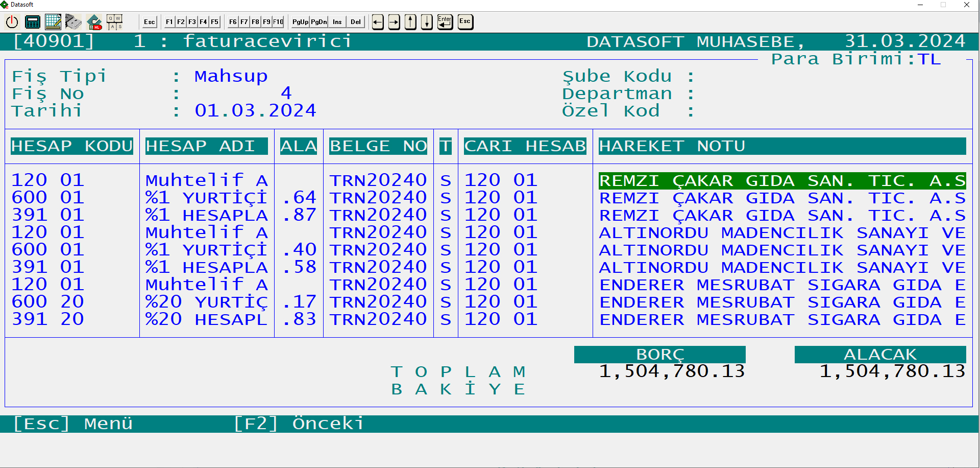The width and height of the screenshot is (980, 468).
Task: Click the last ENDERER MESRUBAT note row
Action: (782, 320)
